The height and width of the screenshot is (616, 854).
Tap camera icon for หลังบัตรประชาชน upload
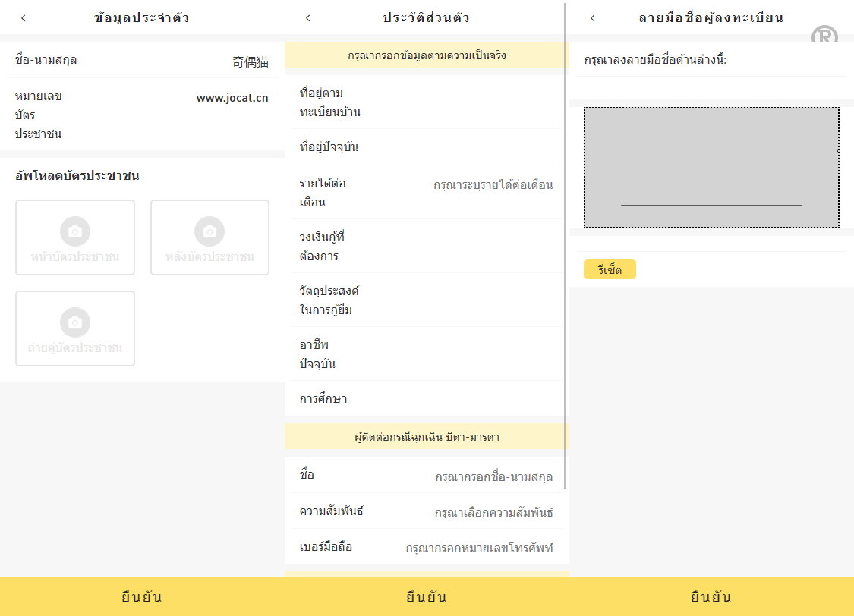coord(210,231)
